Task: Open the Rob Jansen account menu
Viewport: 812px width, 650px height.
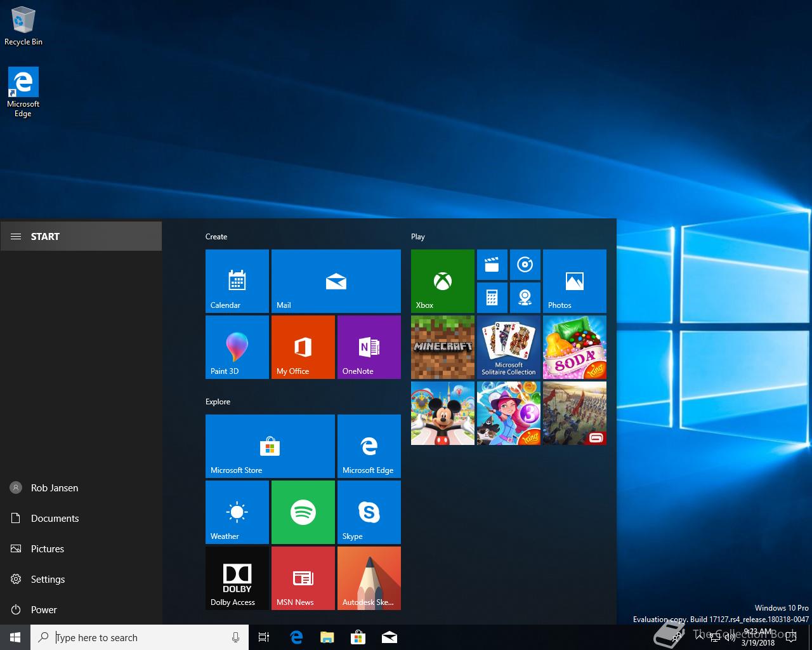Action: pyautogui.click(x=81, y=487)
